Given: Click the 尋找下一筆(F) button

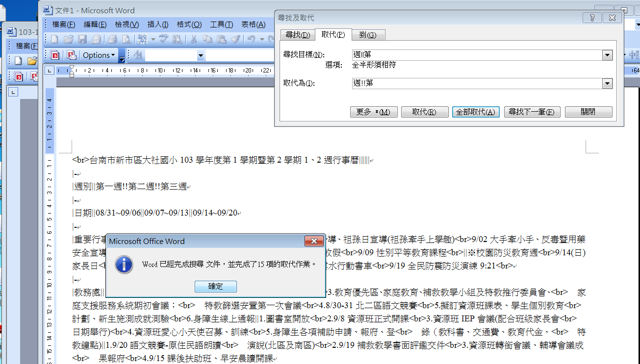Looking at the screenshot, I should [532, 112].
